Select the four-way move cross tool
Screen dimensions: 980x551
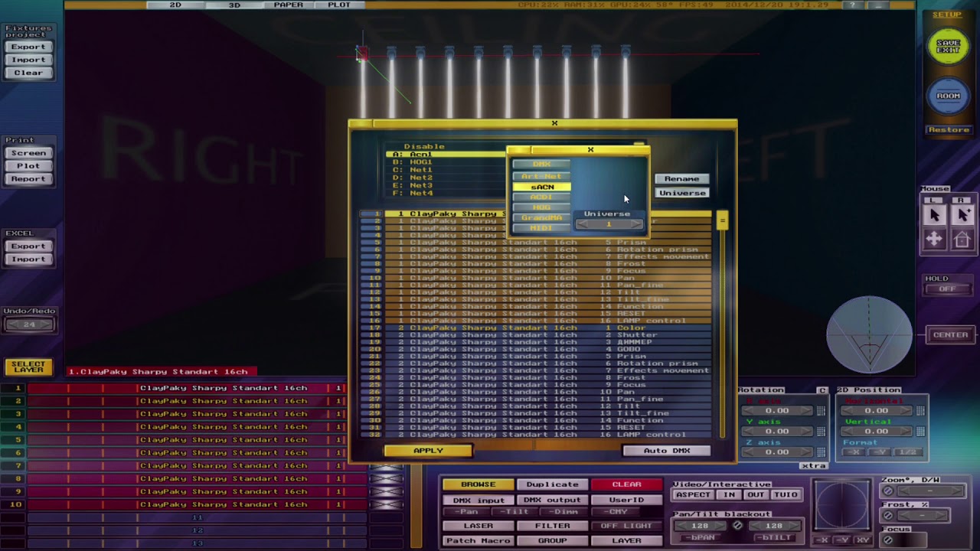coord(934,240)
